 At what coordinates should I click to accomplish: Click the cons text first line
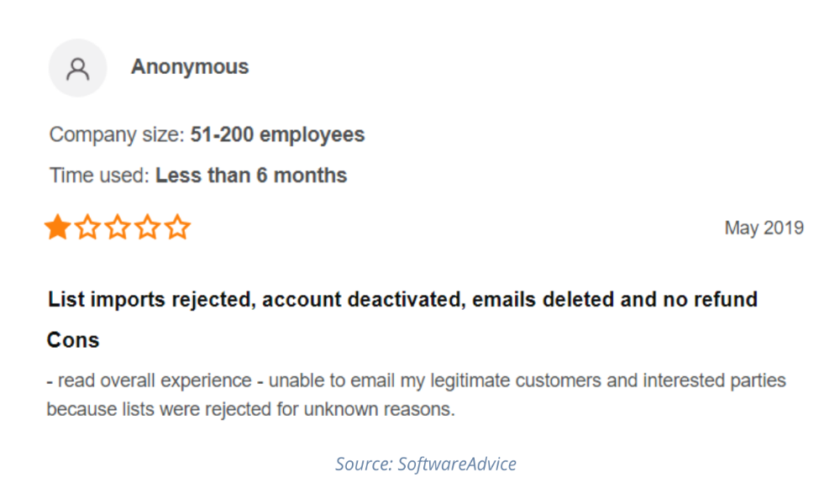[416, 381]
